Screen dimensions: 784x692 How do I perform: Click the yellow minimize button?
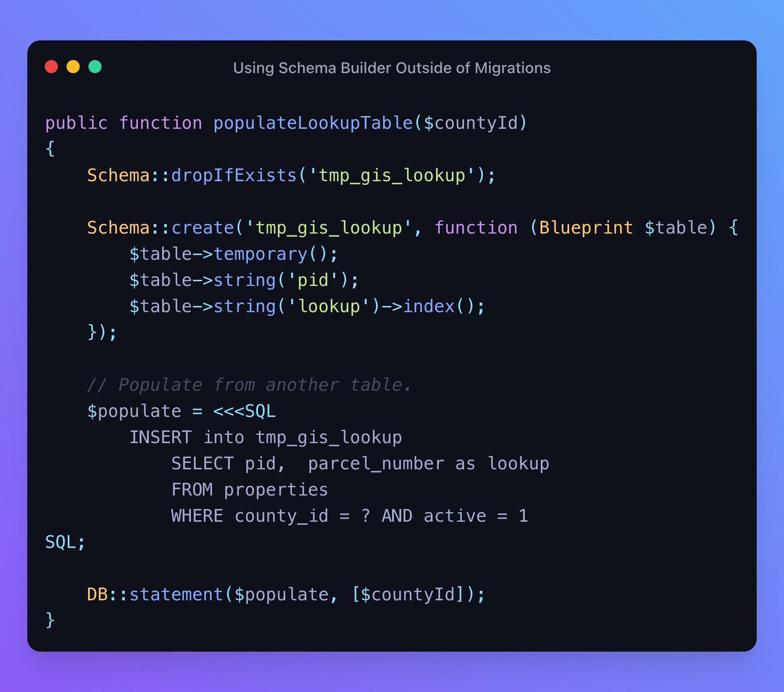coord(75,67)
